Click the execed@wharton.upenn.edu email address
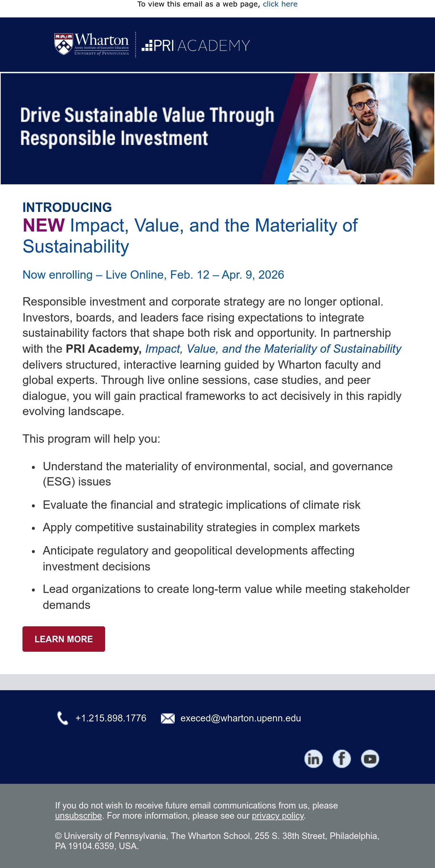The image size is (435, 868). (x=241, y=718)
